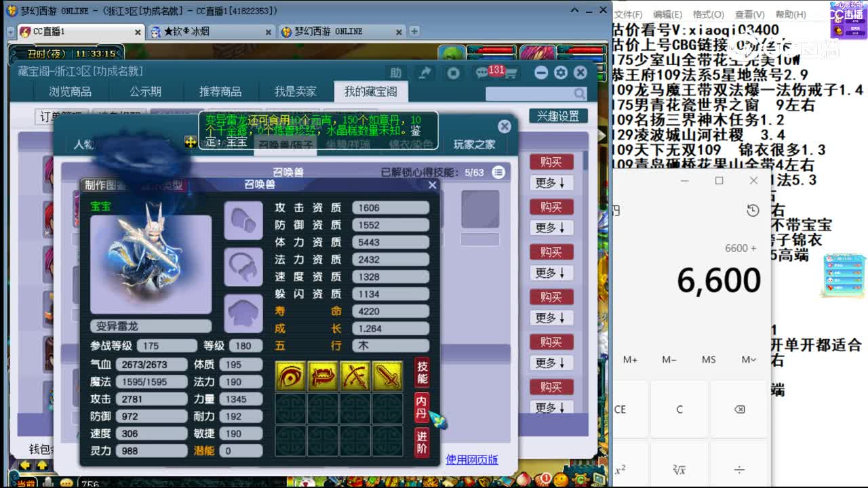Expand fourth 更多↓ button
The image size is (868, 488).
click(551, 318)
